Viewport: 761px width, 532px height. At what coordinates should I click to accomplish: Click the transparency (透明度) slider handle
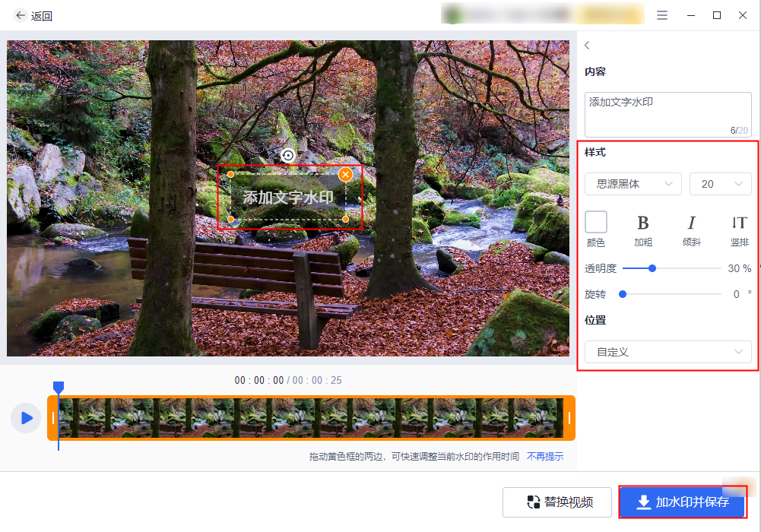[652, 268]
